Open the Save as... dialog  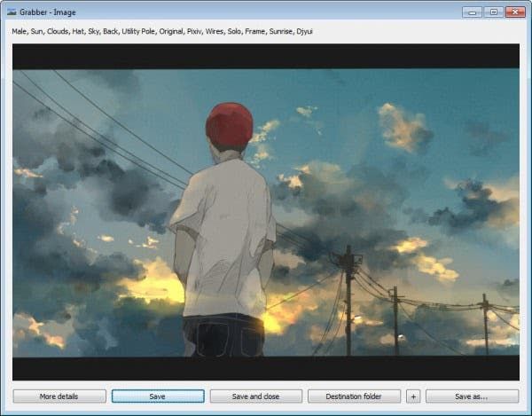pos(472,396)
